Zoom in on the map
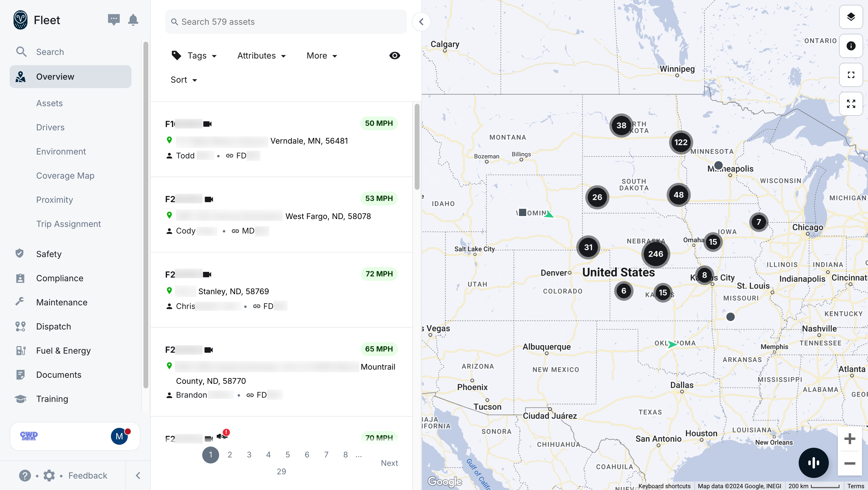The width and height of the screenshot is (868, 490). 850,438
